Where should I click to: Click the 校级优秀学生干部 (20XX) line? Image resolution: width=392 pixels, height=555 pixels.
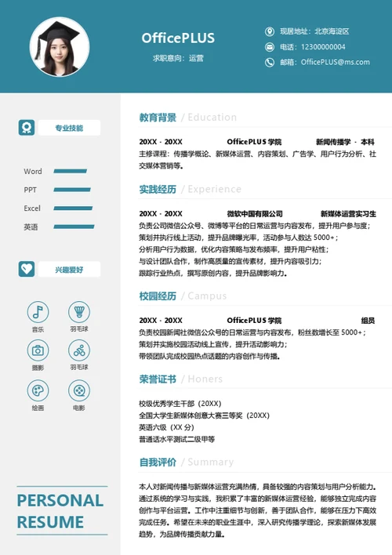pos(180,404)
